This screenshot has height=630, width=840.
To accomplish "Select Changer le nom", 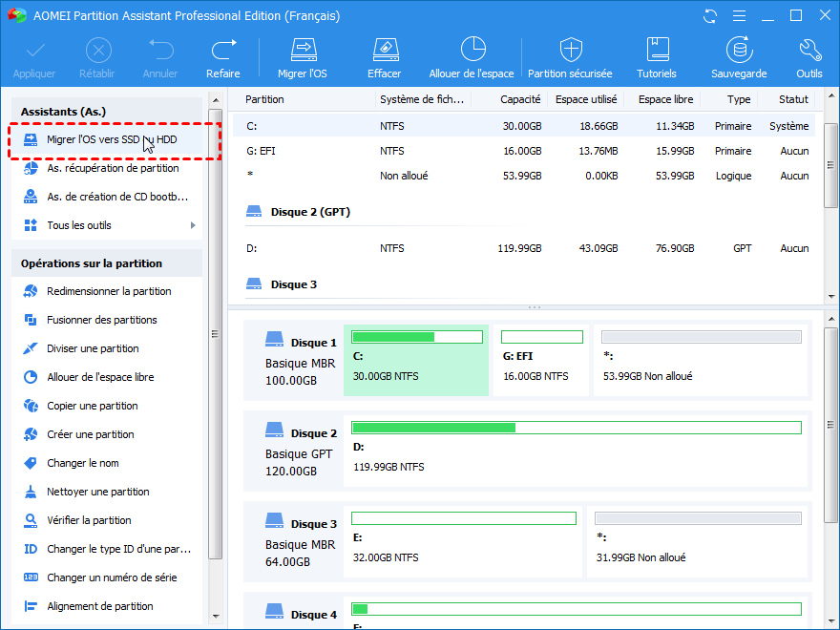I will tap(106, 463).
